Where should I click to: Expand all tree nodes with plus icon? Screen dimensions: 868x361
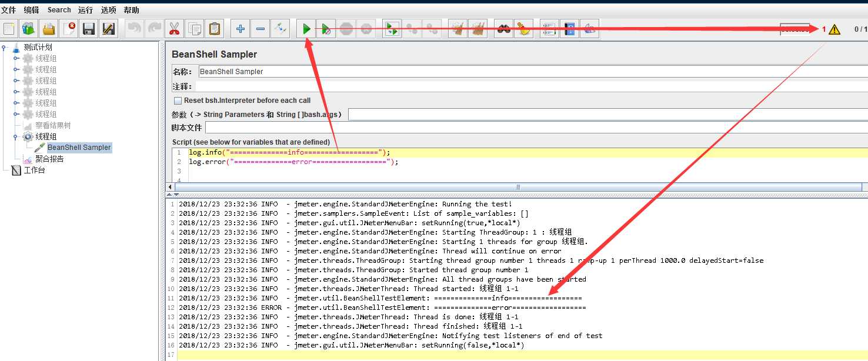240,29
